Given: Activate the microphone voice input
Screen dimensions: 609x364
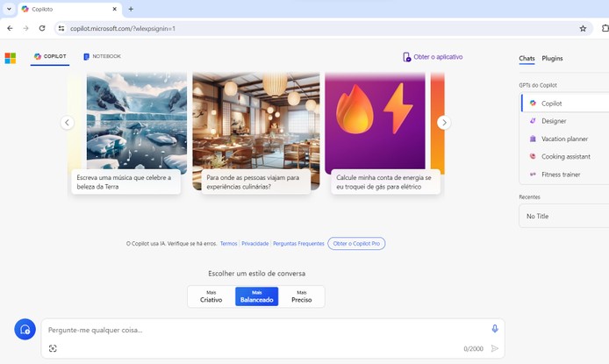Looking at the screenshot, I should tap(494, 329).
